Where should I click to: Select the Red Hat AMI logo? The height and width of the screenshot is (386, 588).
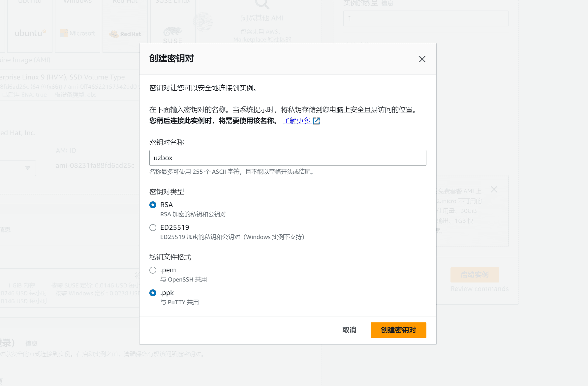click(x=125, y=34)
